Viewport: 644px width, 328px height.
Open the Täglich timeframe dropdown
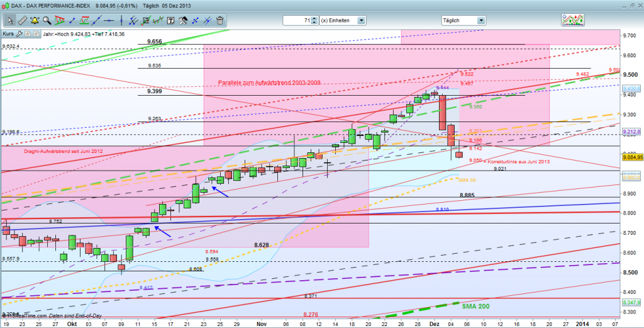coord(481,20)
